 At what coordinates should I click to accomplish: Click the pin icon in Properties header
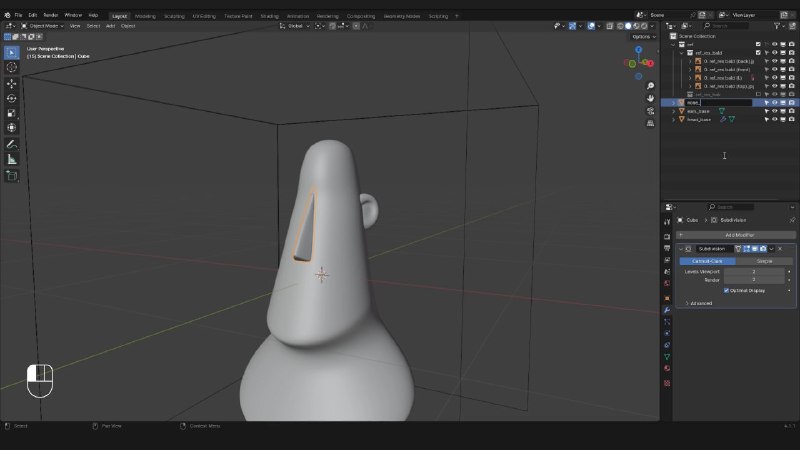(x=792, y=220)
